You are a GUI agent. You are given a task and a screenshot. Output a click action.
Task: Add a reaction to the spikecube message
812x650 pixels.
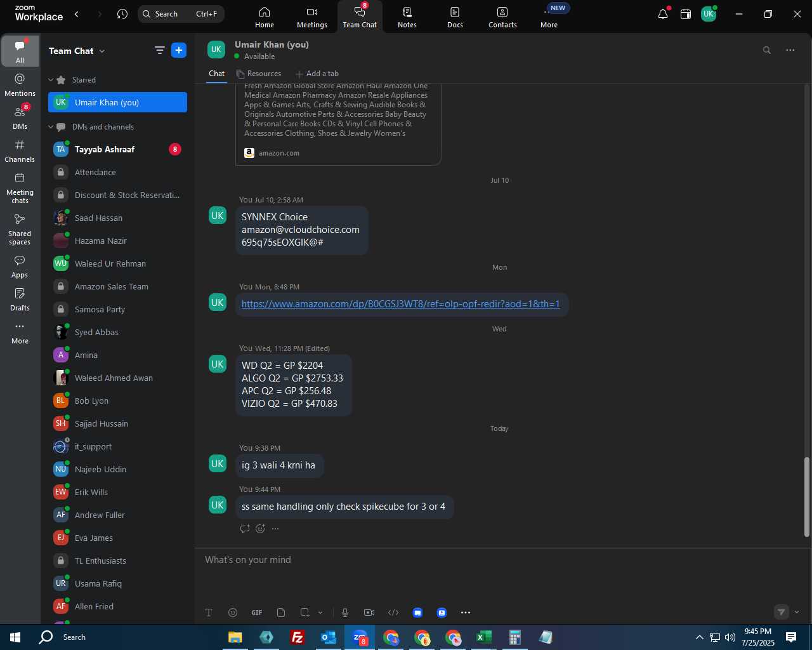pyautogui.click(x=260, y=529)
